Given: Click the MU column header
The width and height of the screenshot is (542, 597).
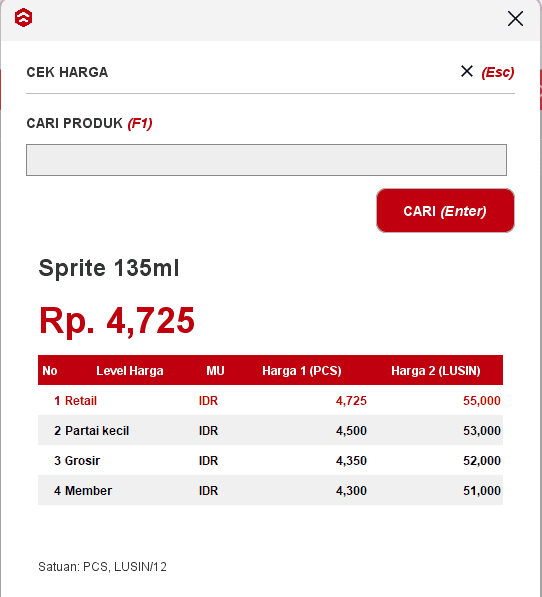Looking at the screenshot, I should (x=215, y=370).
